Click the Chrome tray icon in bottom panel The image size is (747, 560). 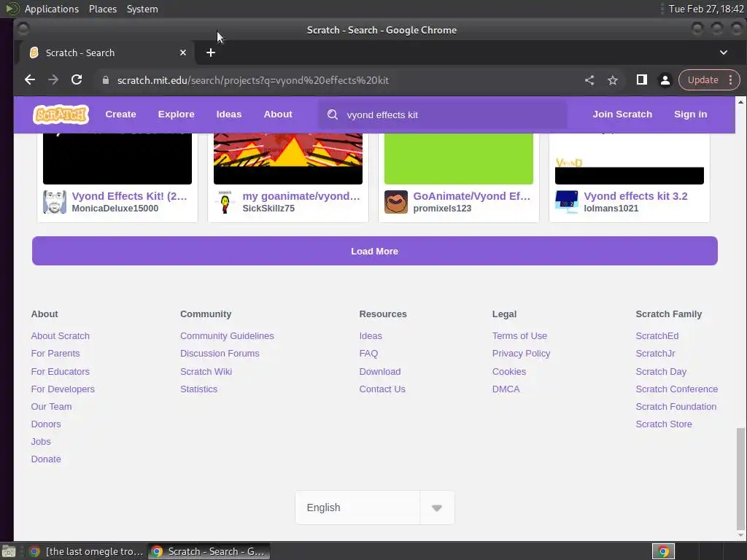coord(663,551)
